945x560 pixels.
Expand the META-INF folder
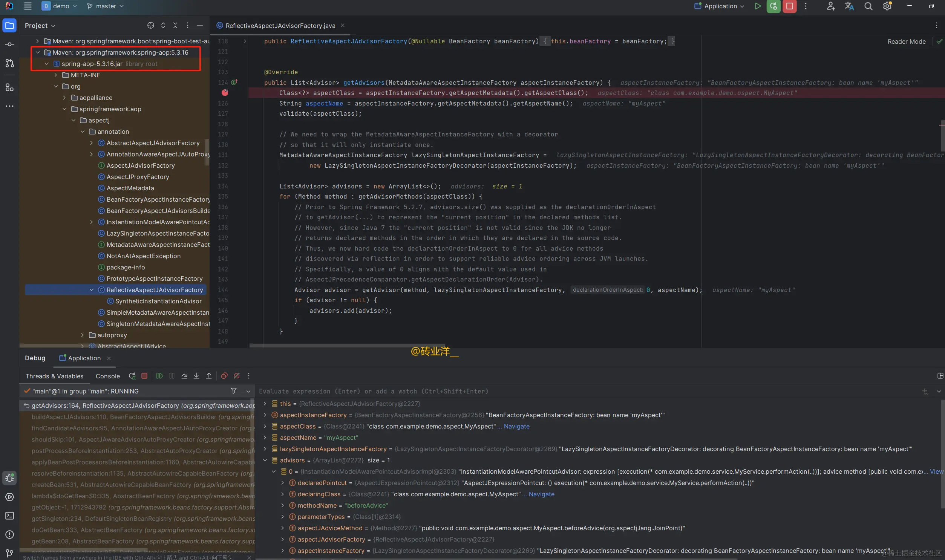click(x=55, y=75)
